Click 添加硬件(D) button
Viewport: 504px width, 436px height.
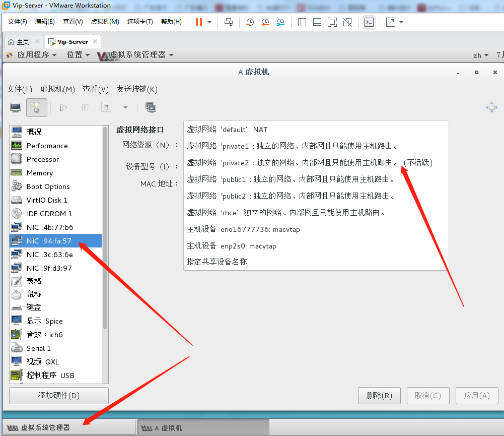click(59, 396)
